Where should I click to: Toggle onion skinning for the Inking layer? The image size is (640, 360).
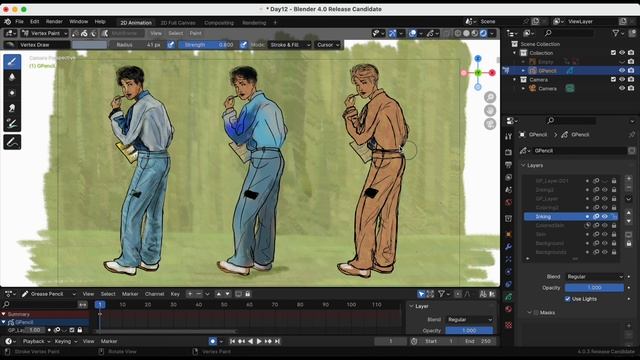pos(596,216)
